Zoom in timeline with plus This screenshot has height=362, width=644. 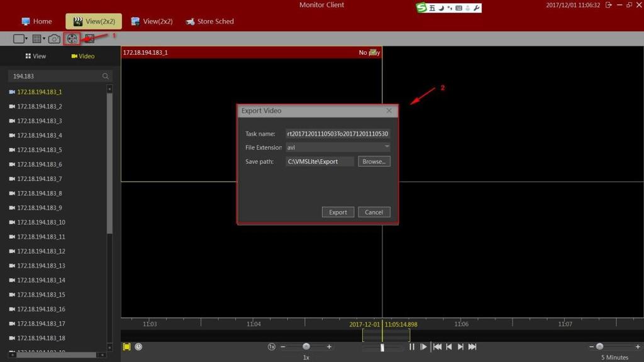click(x=638, y=347)
